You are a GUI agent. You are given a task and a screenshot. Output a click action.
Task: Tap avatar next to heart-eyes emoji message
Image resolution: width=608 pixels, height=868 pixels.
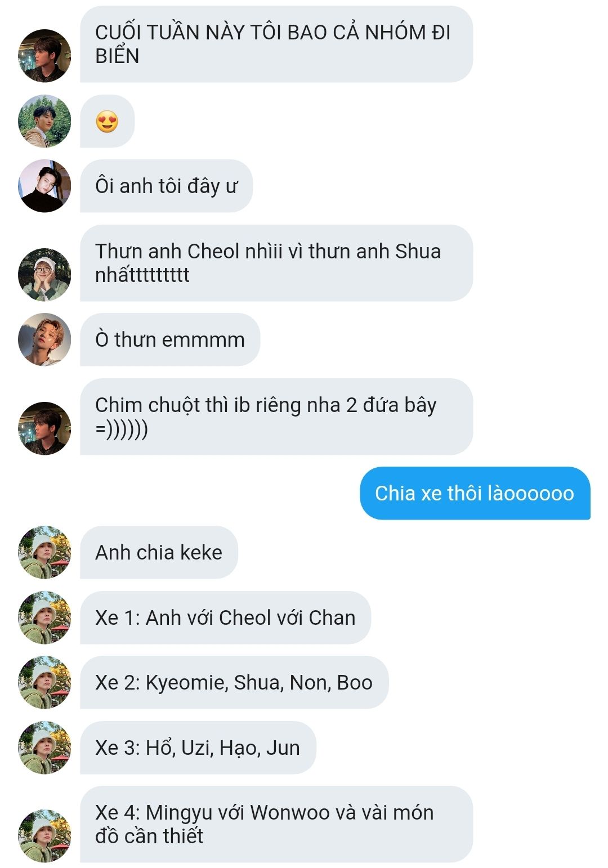[x=44, y=121]
